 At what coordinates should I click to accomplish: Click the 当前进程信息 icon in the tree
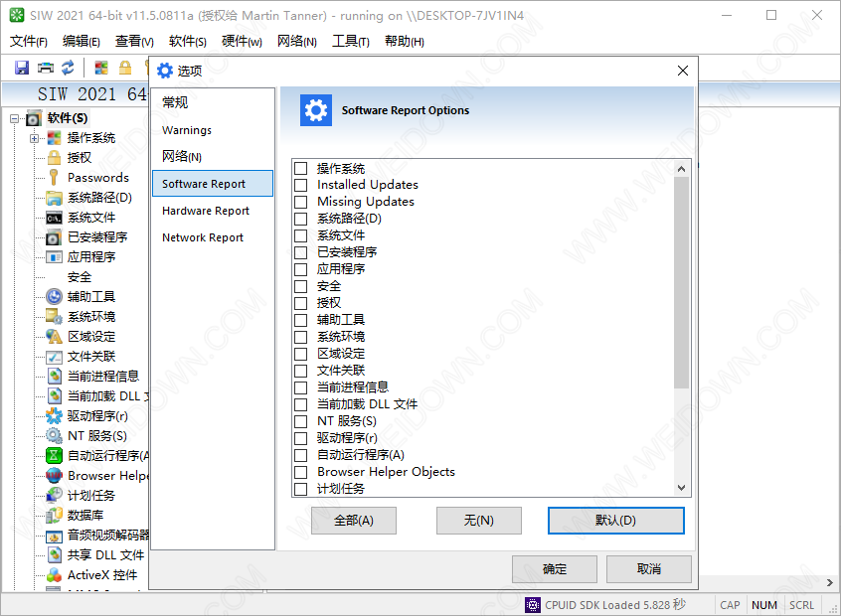[x=54, y=376]
